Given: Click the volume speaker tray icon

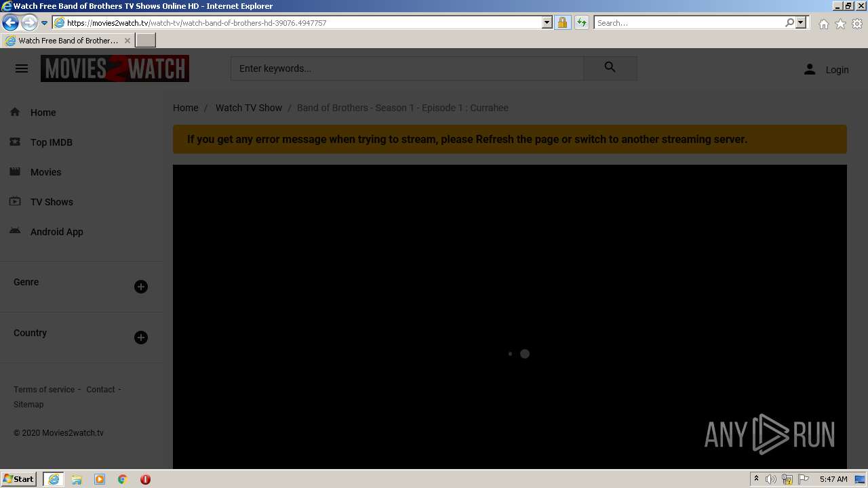Looking at the screenshot, I should (x=771, y=479).
